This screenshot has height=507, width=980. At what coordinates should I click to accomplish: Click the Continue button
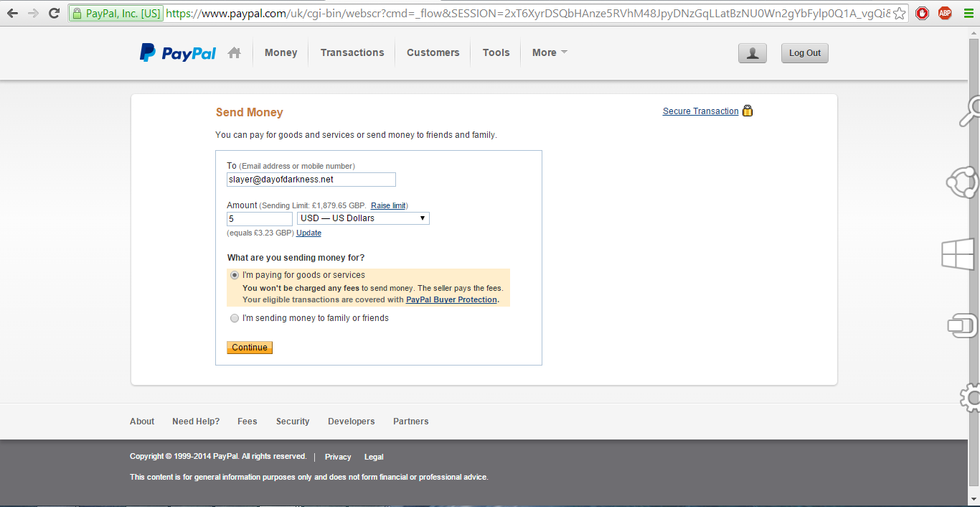[x=250, y=348]
